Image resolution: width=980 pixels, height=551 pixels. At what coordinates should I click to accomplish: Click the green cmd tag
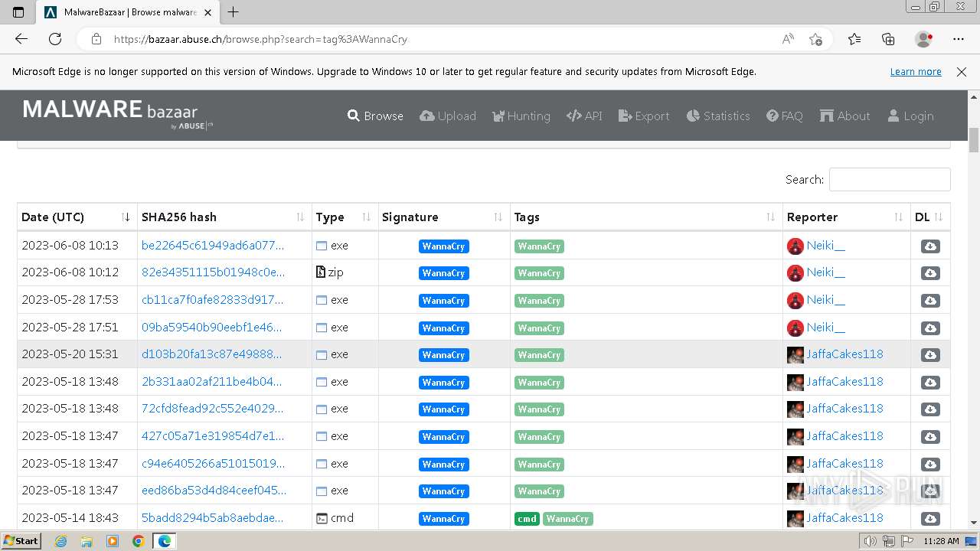point(527,518)
